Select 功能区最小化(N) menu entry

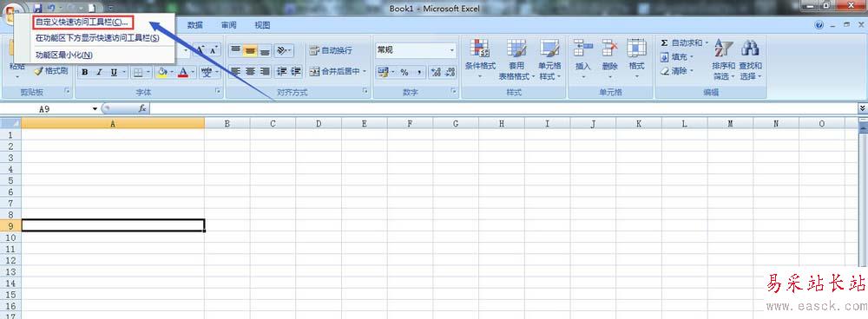(63, 55)
